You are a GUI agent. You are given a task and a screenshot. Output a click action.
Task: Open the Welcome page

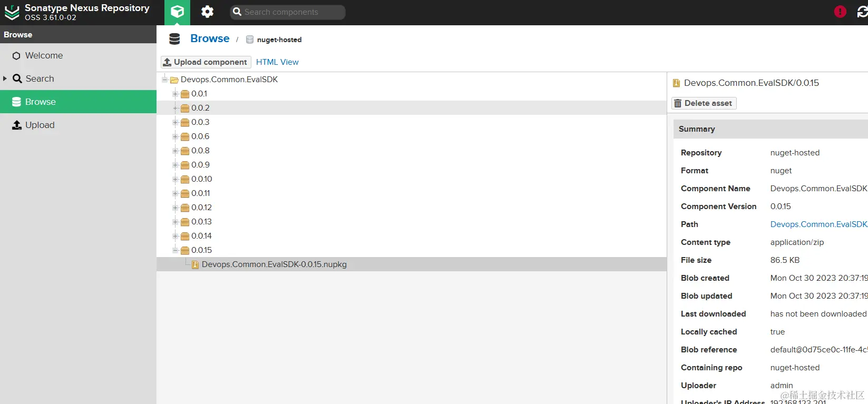(x=78, y=55)
